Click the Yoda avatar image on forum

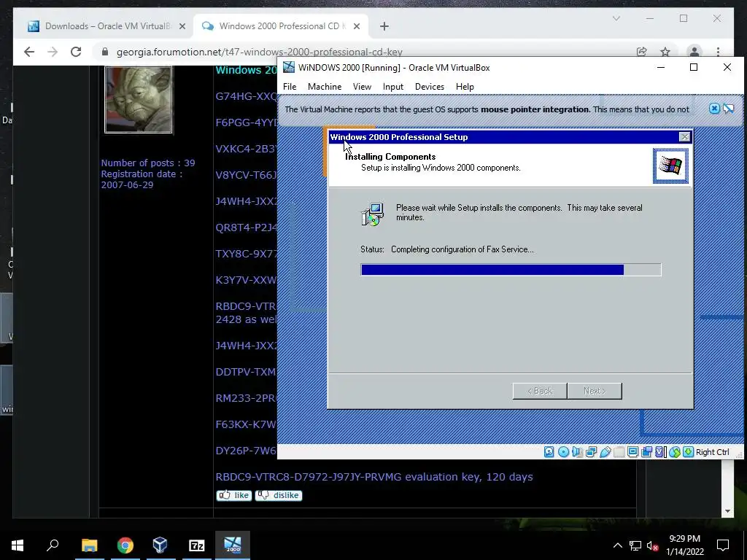[139, 99]
